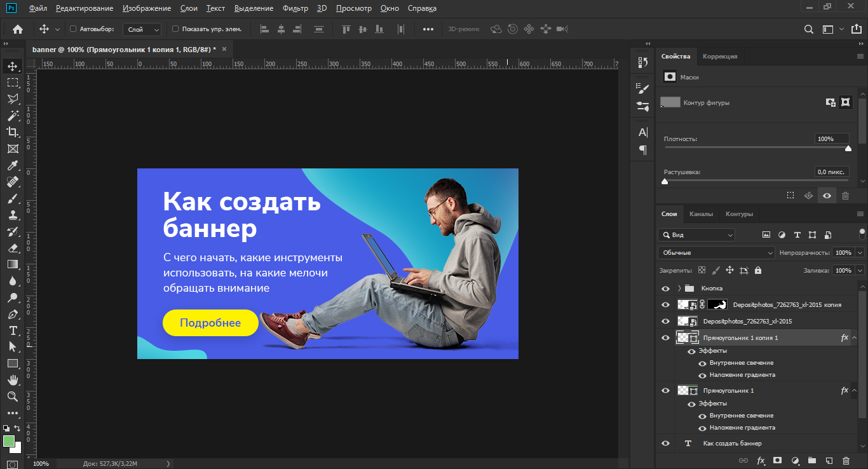Switch to the Коррекция tab

coord(720,57)
